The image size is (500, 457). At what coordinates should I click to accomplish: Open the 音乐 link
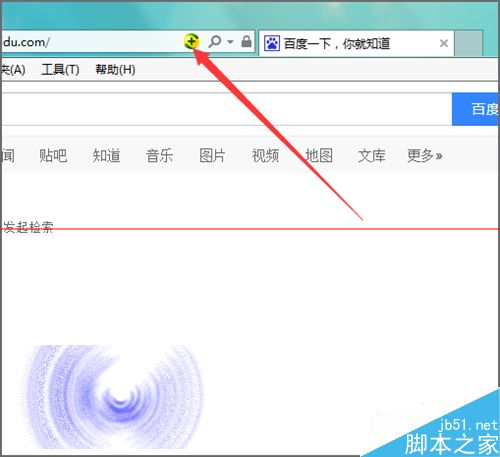pos(159,155)
